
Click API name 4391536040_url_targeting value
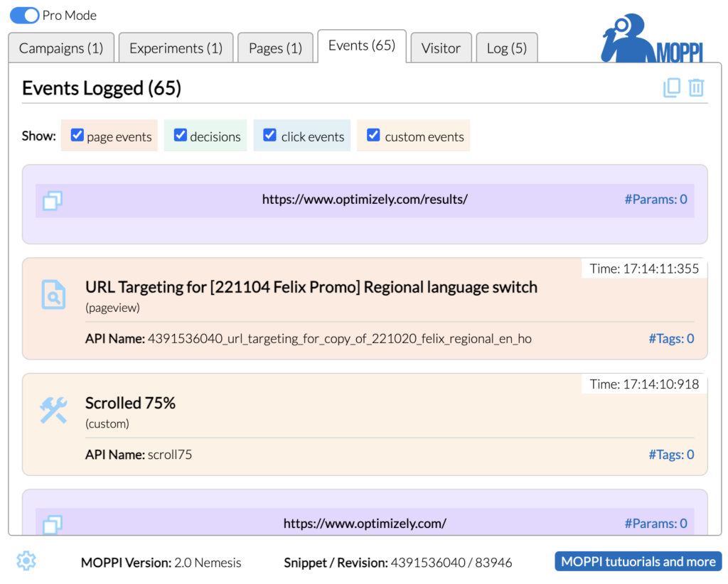(x=340, y=339)
